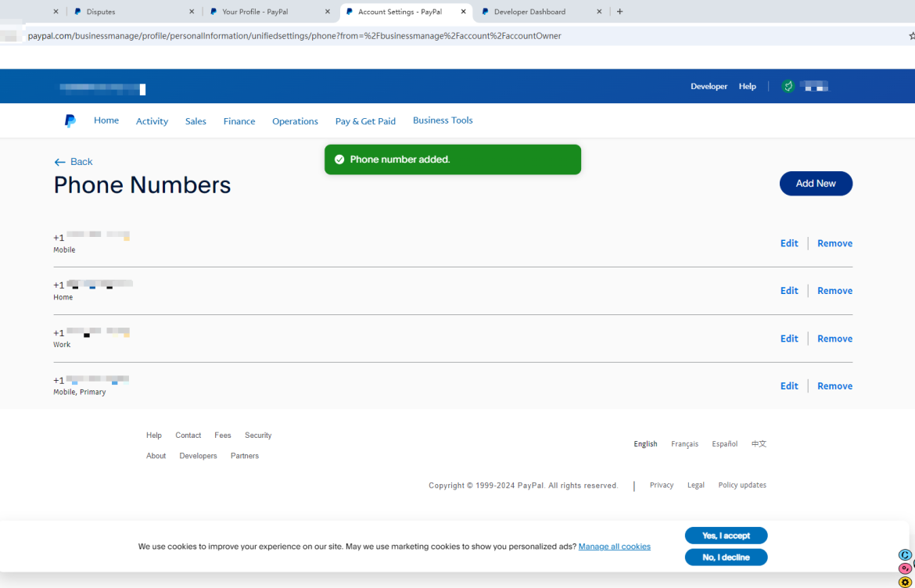
Task: Edit the Mobile, Primary phone number
Action: tap(789, 386)
